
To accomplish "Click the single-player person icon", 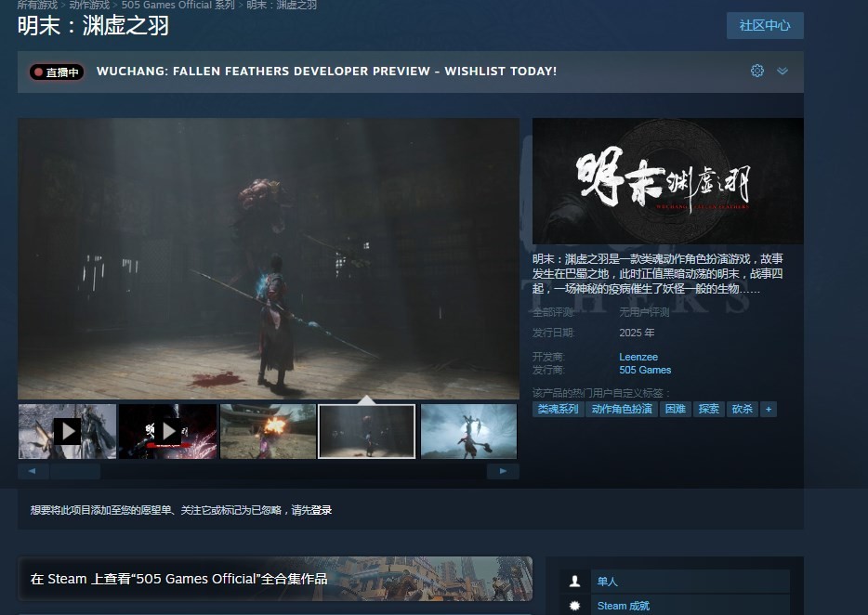I will tap(575, 582).
